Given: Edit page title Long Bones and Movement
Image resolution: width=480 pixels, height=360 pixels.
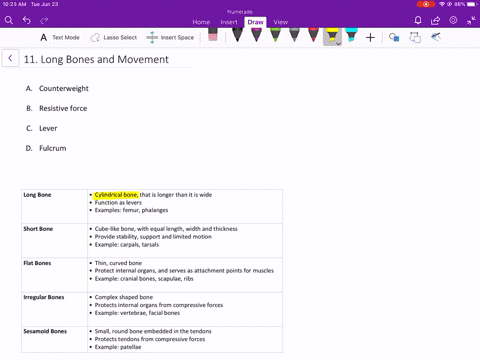Looking at the screenshot, I should pos(96,59).
